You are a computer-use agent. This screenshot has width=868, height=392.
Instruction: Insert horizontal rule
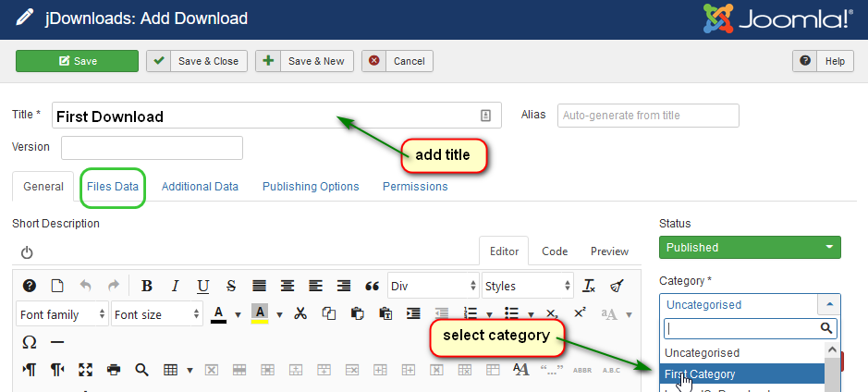(57, 342)
